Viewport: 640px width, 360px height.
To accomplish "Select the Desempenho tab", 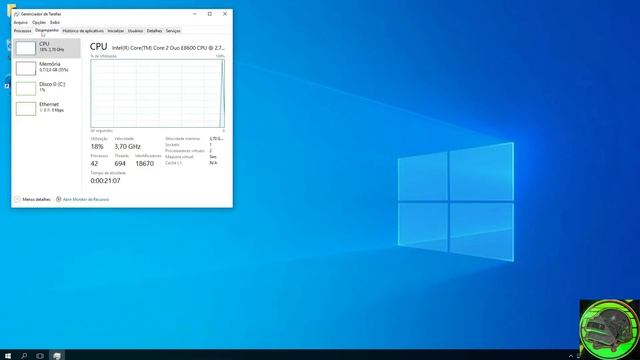I will 47,30.
